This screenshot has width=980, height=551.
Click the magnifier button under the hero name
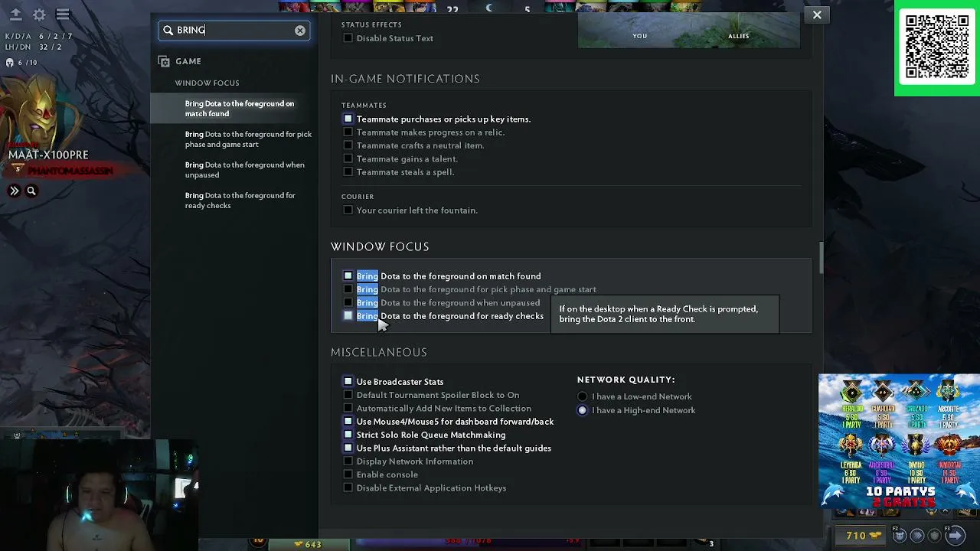[x=31, y=191]
